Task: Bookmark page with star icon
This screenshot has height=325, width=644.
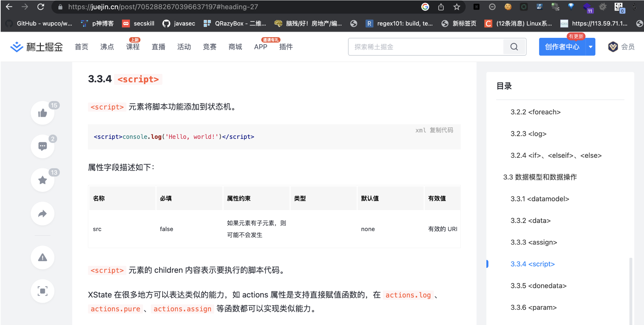Action: point(457,7)
